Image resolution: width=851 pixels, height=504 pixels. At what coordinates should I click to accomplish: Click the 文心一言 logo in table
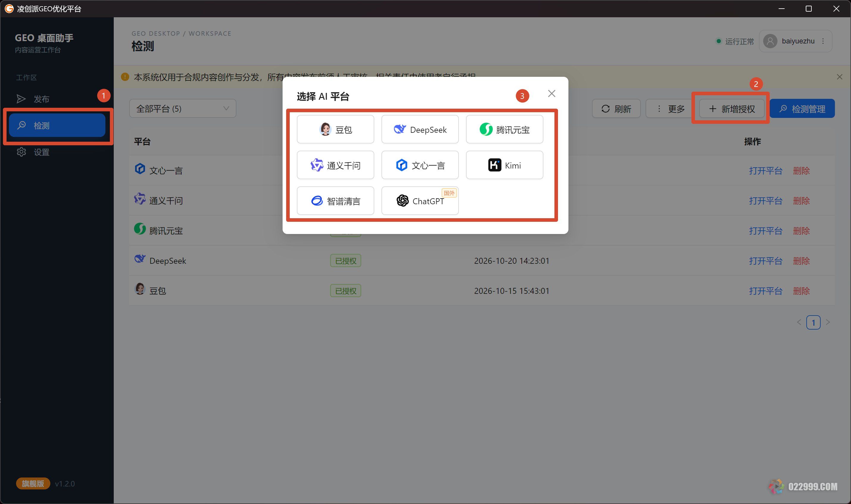tap(140, 169)
